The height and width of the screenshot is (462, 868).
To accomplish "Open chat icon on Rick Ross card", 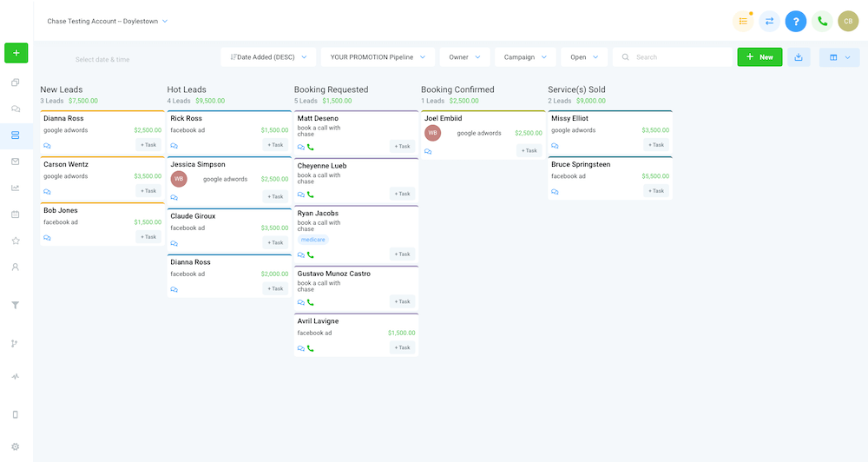I will point(174,146).
